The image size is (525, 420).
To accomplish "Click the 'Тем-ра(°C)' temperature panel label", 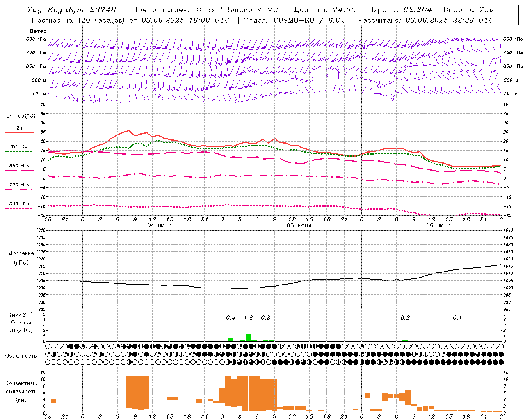I will click(19, 116).
